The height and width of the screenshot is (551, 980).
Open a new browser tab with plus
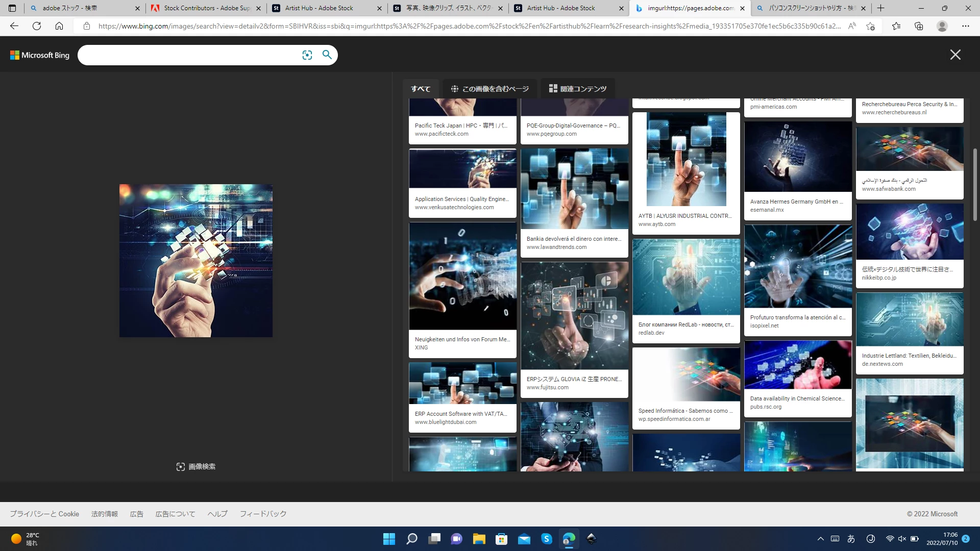(880, 8)
